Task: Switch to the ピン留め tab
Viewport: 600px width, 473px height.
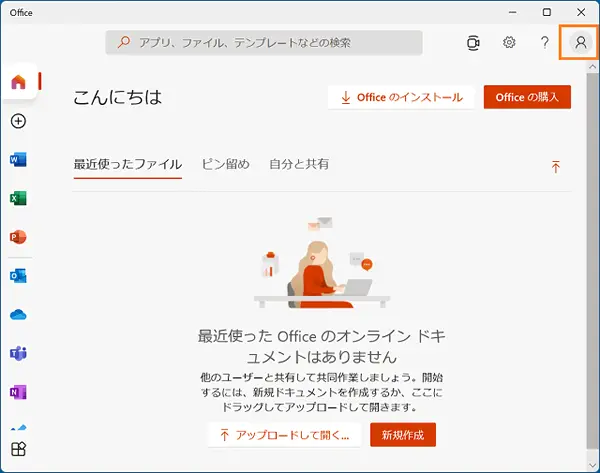Action: (x=225, y=165)
